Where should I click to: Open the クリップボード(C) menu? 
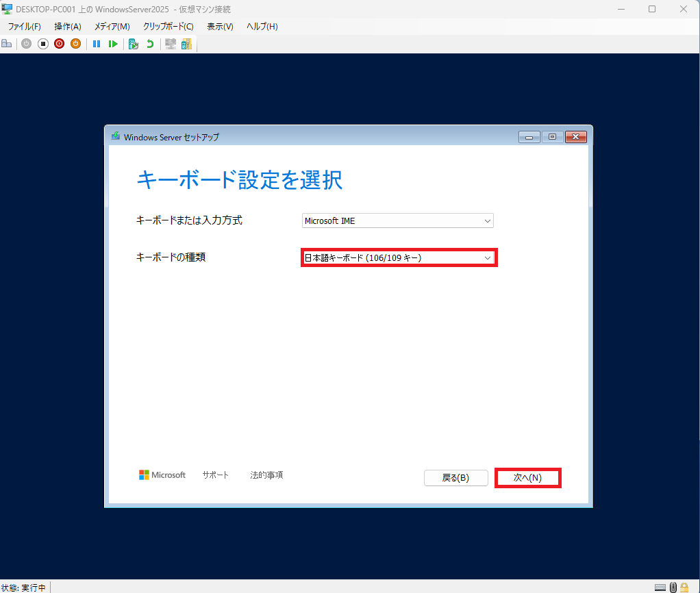coord(168,26)
